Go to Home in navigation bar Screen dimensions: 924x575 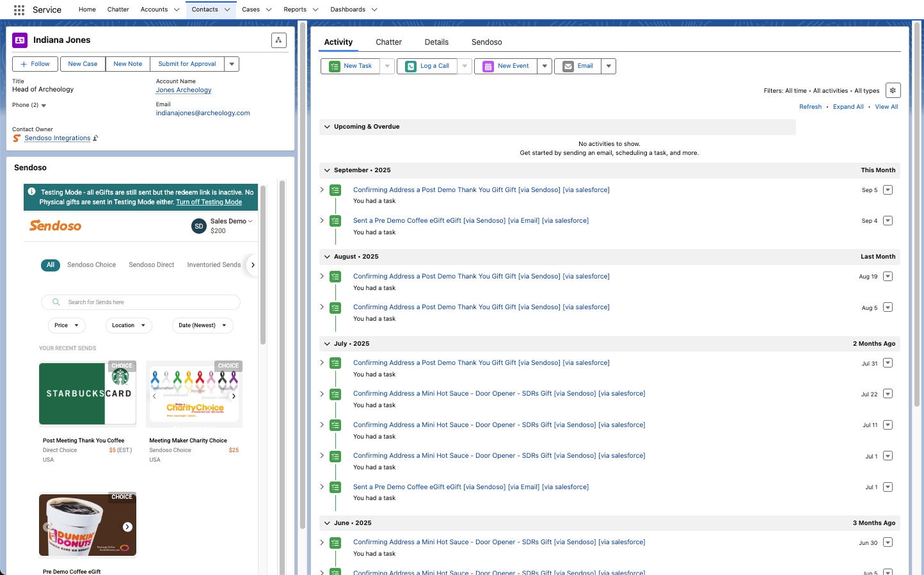tap(87, 10)
